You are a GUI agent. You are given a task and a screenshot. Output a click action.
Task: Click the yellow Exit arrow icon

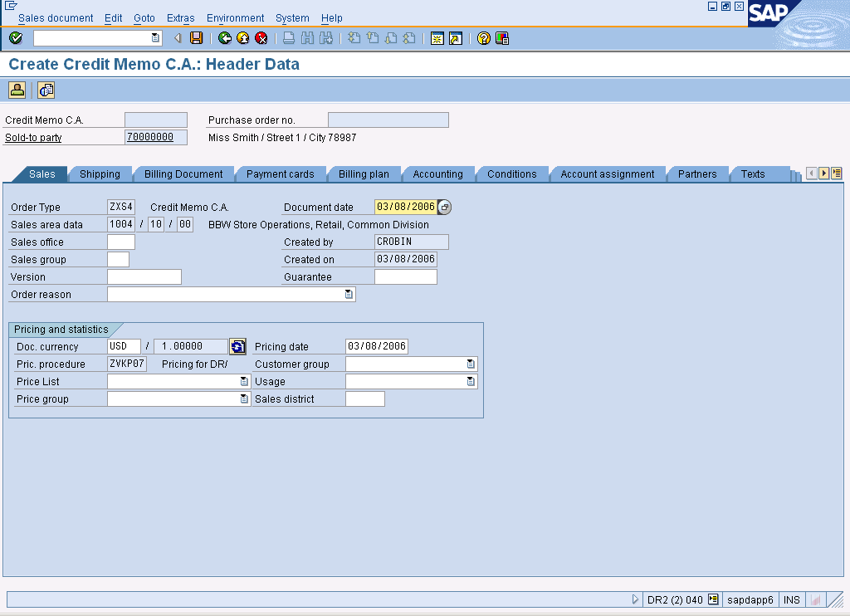coord(243,38)
